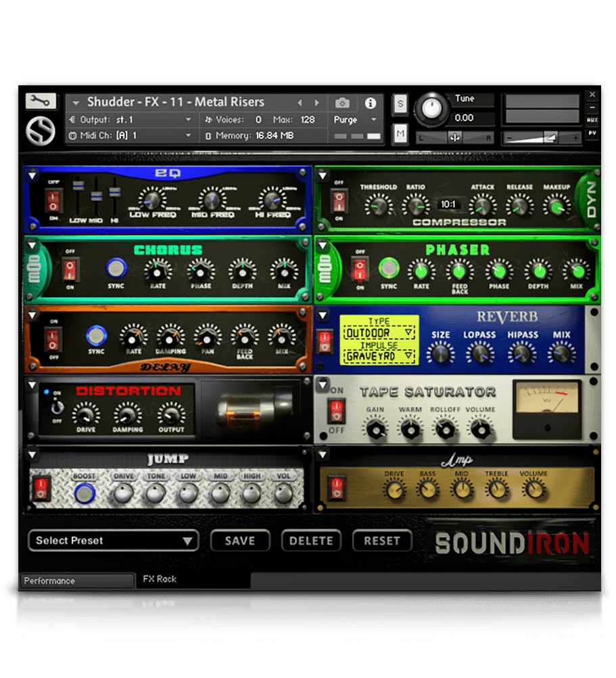616x678 pixels.
Task: Collapse the Phaser module triangle
Action: click(323, 245)
